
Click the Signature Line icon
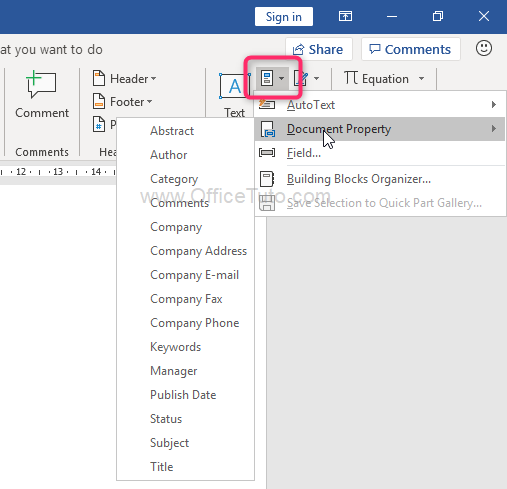[301, 78]
